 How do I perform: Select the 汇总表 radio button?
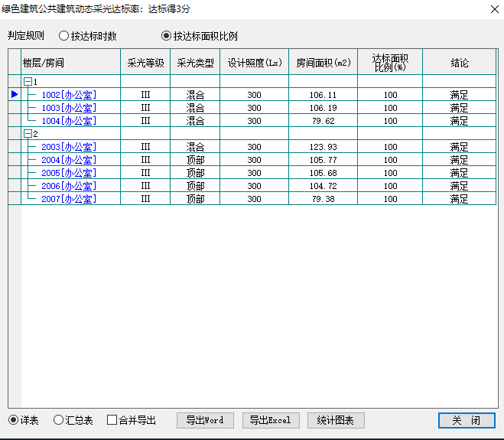tap(58, 420)
